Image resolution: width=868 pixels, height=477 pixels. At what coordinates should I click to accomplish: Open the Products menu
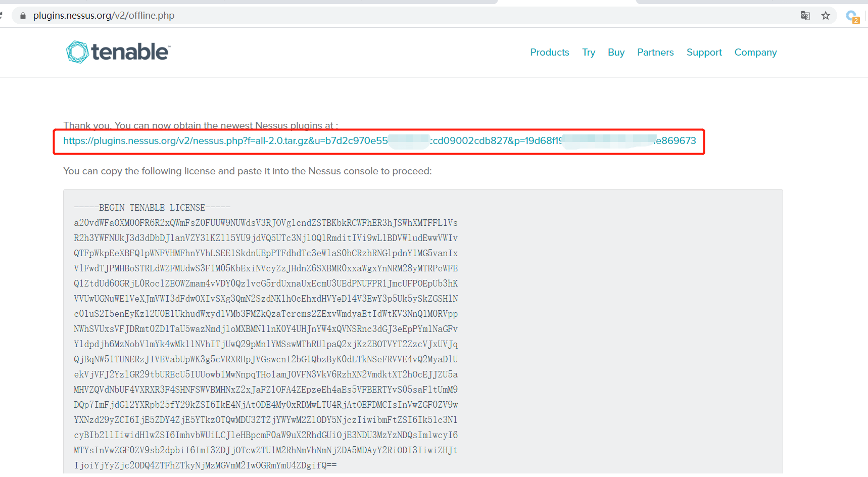click(x=550, y=52)
